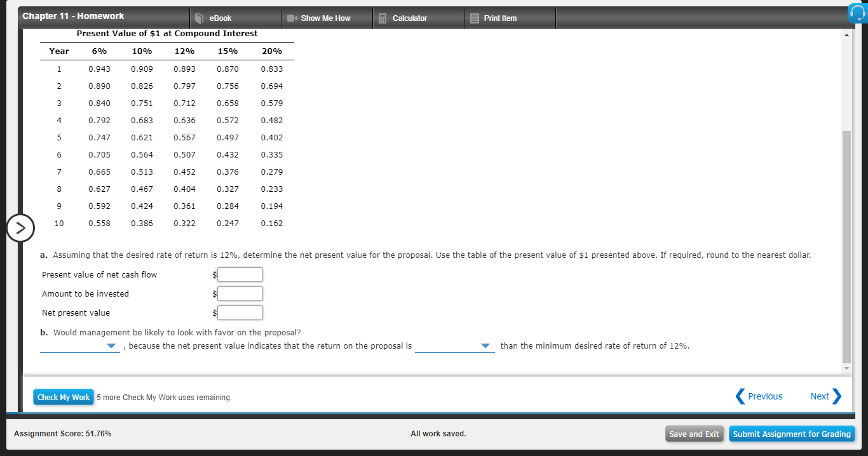Click the All work saved status

438,434
